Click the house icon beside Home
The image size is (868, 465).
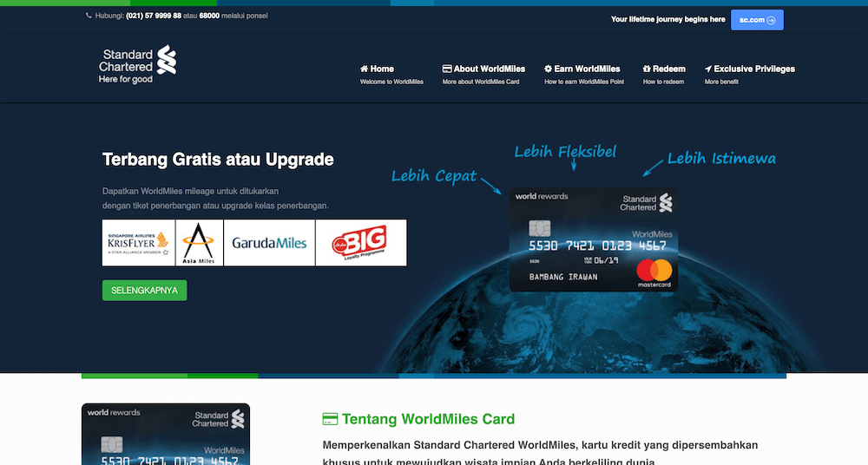(364, 69)
